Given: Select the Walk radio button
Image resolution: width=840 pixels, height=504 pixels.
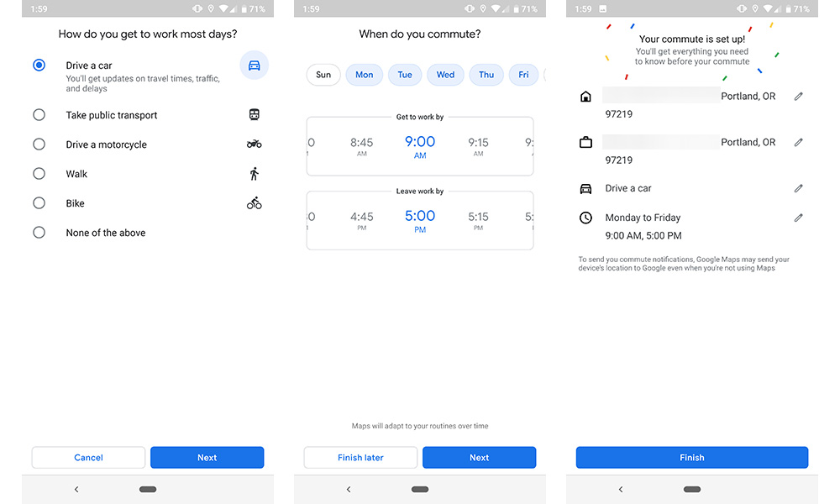Looking at the screenshot, I should 39,174.
